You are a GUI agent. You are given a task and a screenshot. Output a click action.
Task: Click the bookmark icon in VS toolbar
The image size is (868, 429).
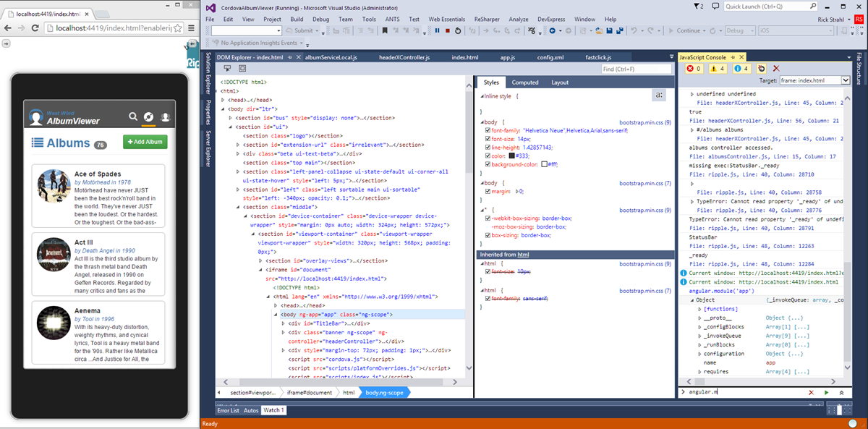pos(386,30)
